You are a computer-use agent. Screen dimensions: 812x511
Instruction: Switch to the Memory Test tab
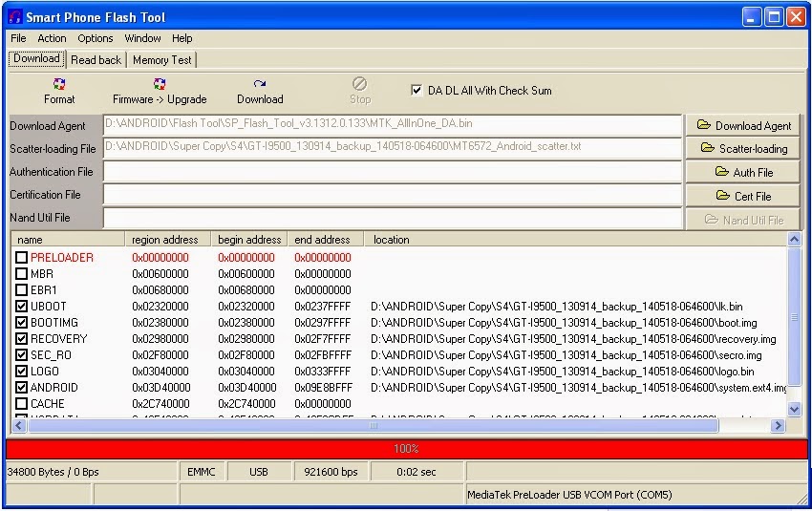coord(162,60)
